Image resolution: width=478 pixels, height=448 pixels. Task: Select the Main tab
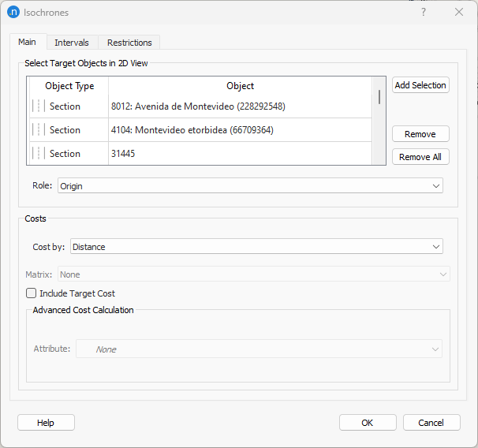[27, 42]
